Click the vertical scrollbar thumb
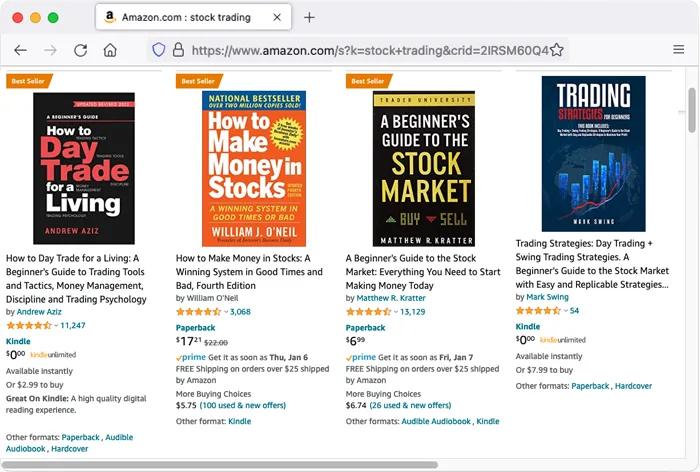Image resolution: width=700 pixels, height=472 pixels. tap(692, 110)
